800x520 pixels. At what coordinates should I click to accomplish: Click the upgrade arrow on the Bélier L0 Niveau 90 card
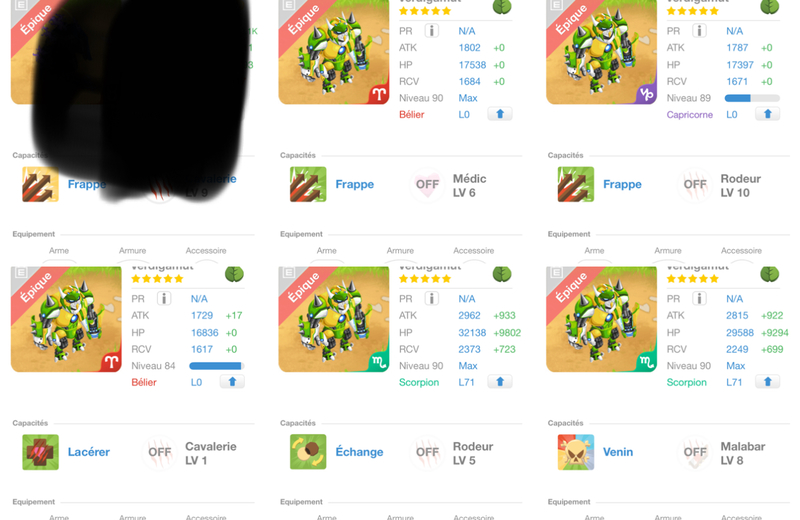click(x=500, y=114)
